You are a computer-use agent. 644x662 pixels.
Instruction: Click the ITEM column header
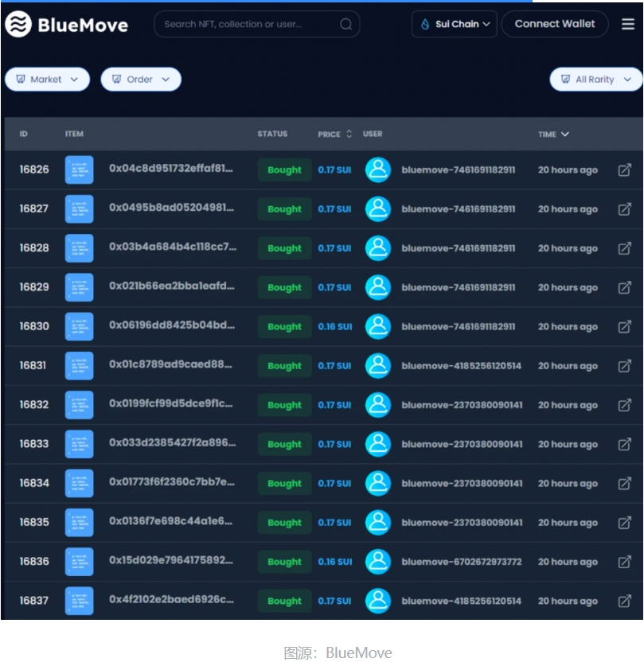(74, 134)
